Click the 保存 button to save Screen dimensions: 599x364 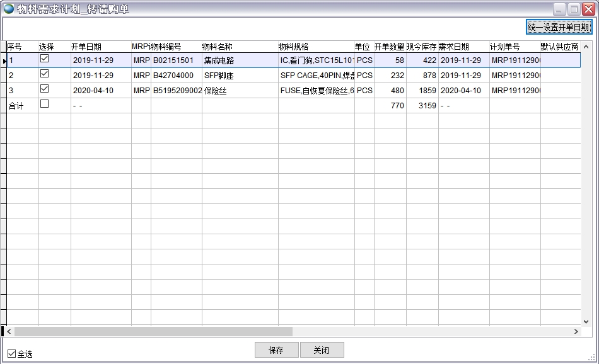click(276, 350)
